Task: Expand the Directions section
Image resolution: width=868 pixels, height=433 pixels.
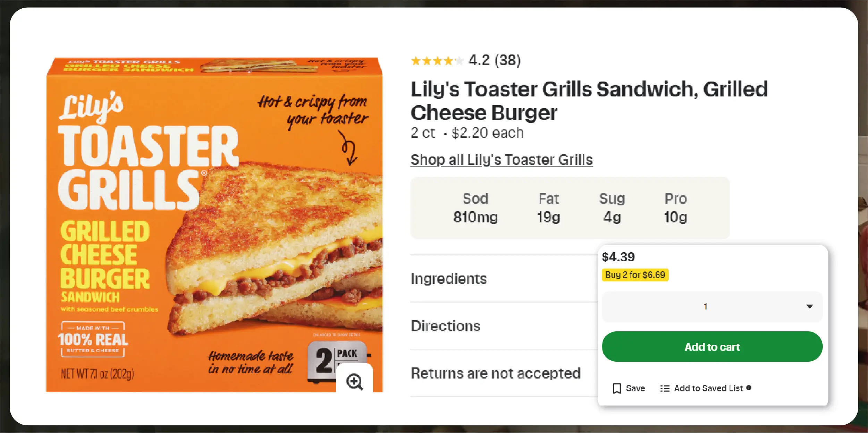Action: click(445, 326)
